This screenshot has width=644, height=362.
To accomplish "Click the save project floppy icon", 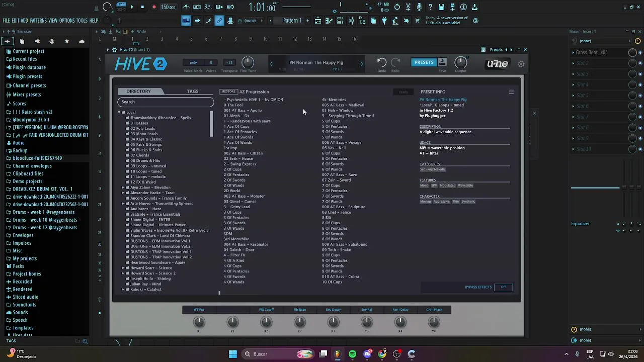I will 441,7.
